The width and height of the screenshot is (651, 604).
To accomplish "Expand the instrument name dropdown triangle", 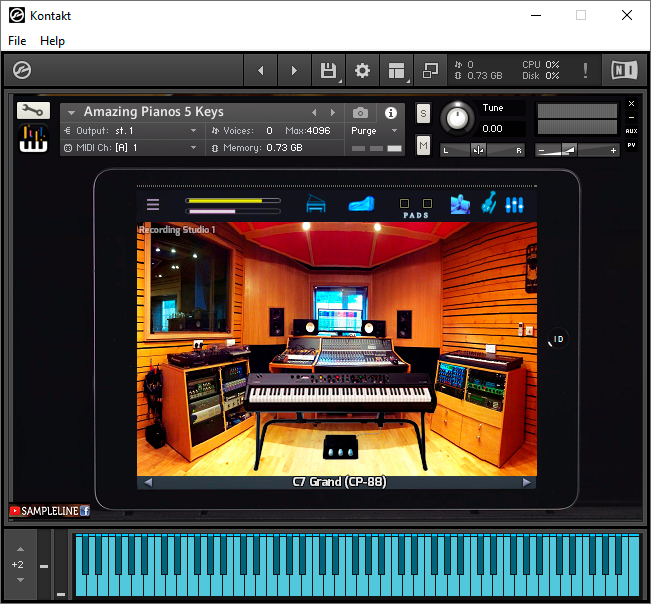I will pos(71,112).
